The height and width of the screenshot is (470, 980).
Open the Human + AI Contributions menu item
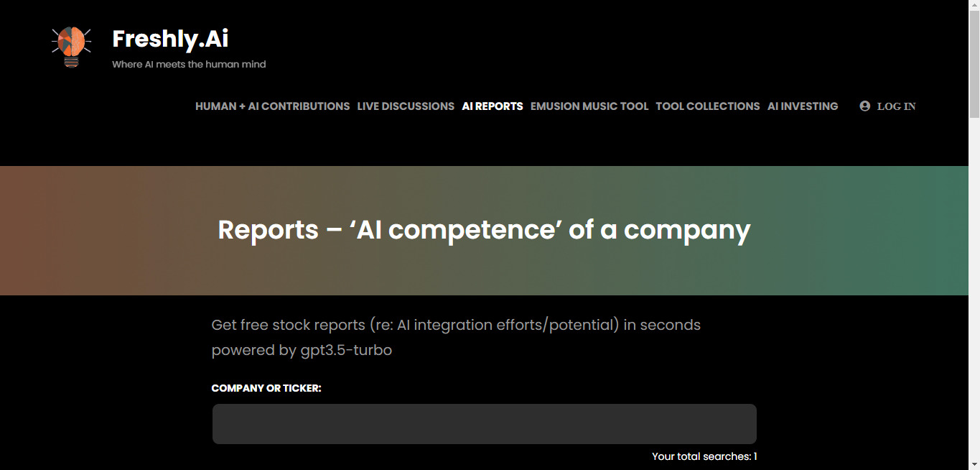point(273,106)
